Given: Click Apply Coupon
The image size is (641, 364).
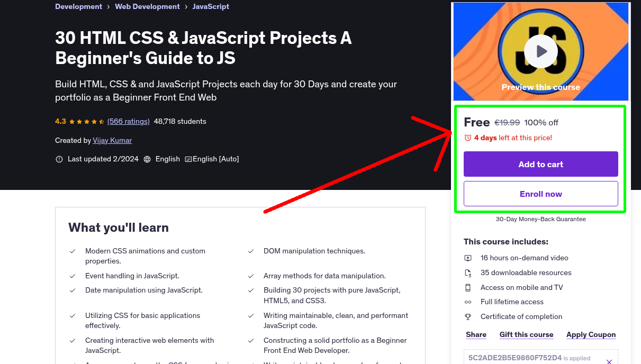Looking at the screenshot, I should pyautogui.click(x=591, y=334).
